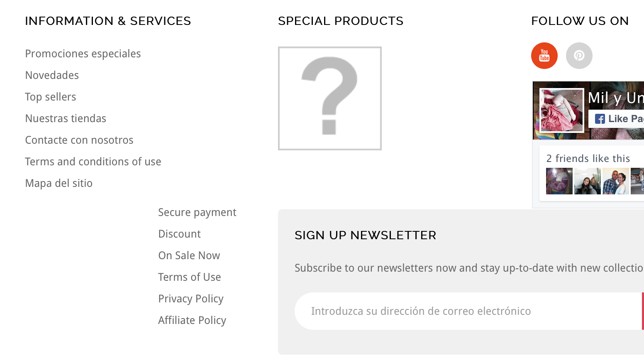The width and height of the screenshot is (644, 363).
Task: Open the Affiliate Policy link
Action: (x=192, y=320)
